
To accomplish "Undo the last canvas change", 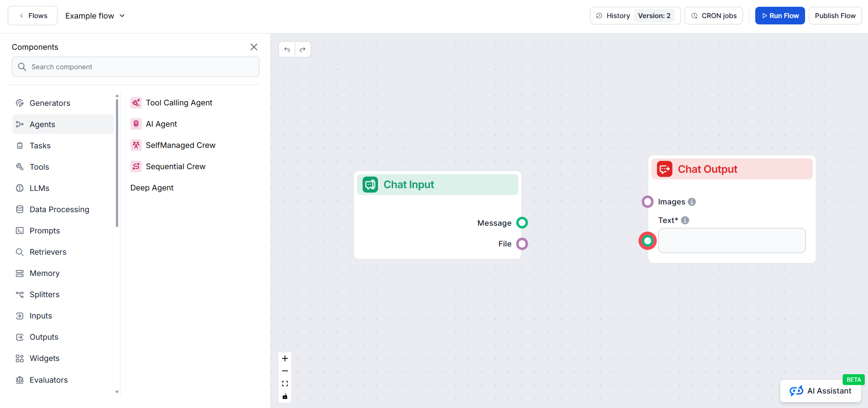I will 287,49.
